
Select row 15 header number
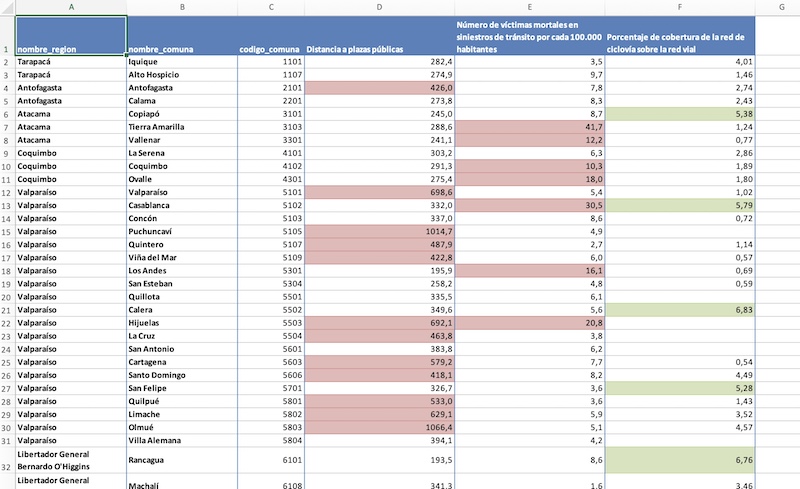(7, 232)
